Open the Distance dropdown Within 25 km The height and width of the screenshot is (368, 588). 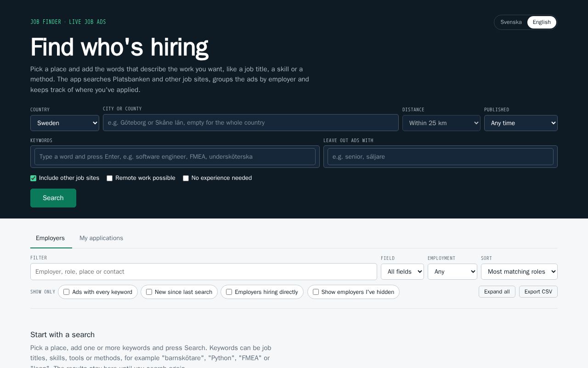click(x=441, y=123)
